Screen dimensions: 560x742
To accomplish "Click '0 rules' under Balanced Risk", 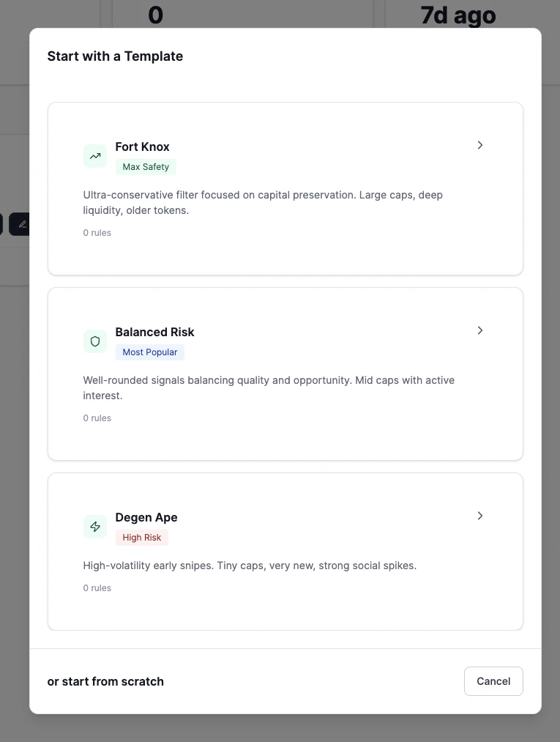I will [x=97, y=418].
